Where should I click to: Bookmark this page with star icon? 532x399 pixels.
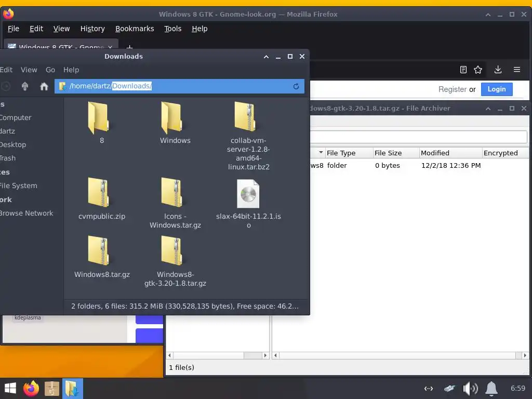coord(478,70)
